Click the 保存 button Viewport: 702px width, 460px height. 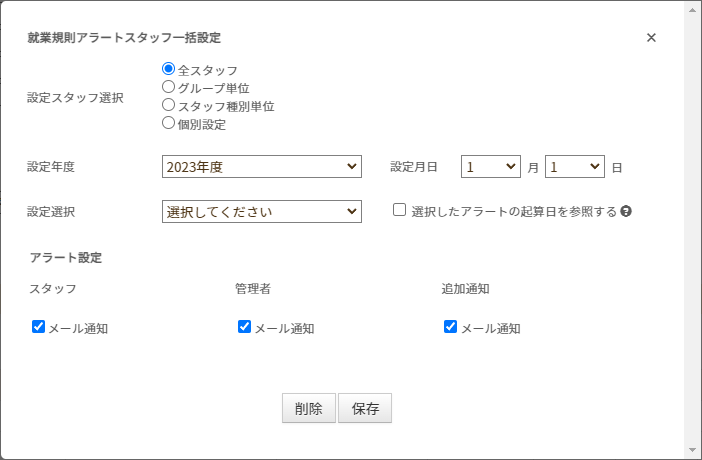[x=365, y=408]
